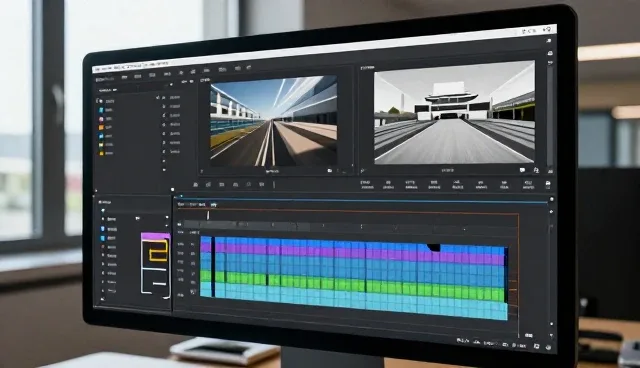Click the vertical scrollbar beside the grayscale preview
This screenshot has width=640, height=368.
tap(551, 116)
